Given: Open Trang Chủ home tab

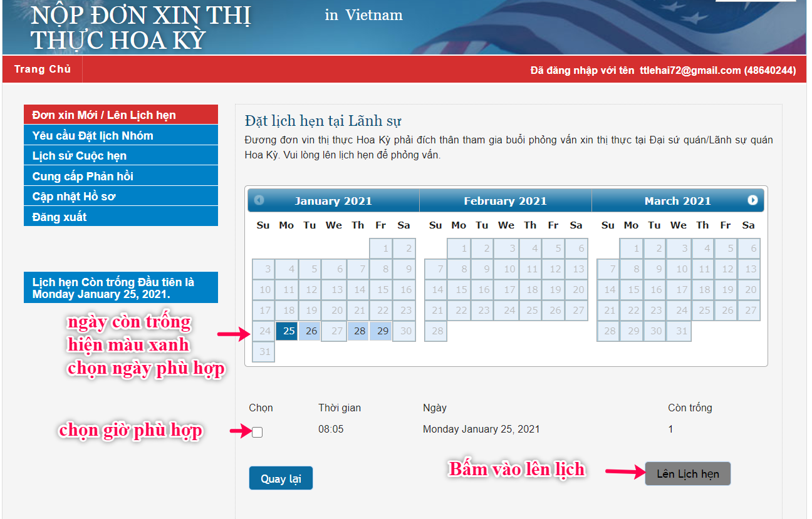Looking at the screenshot, I should 43,69.
